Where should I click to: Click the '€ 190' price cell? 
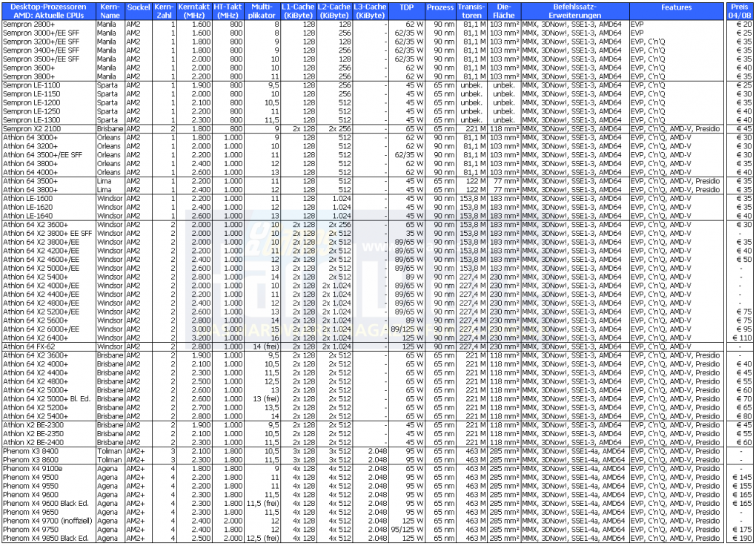[x=743, y=538]
